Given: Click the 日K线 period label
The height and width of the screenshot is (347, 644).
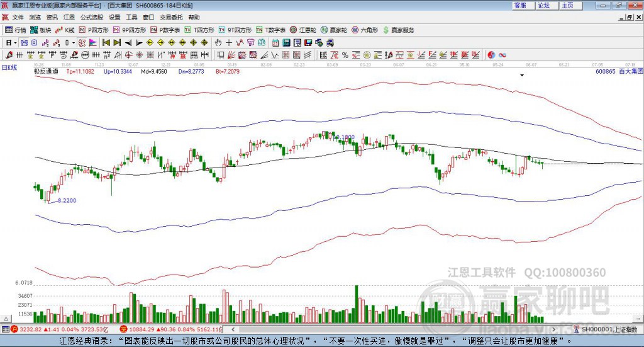Looking at the screenshot, I should pyautogui.click(x=9, y=67).
